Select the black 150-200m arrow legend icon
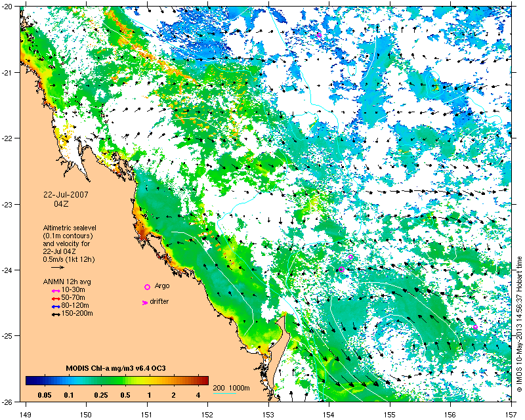525x420 pixels. click(x=56, y=315)
